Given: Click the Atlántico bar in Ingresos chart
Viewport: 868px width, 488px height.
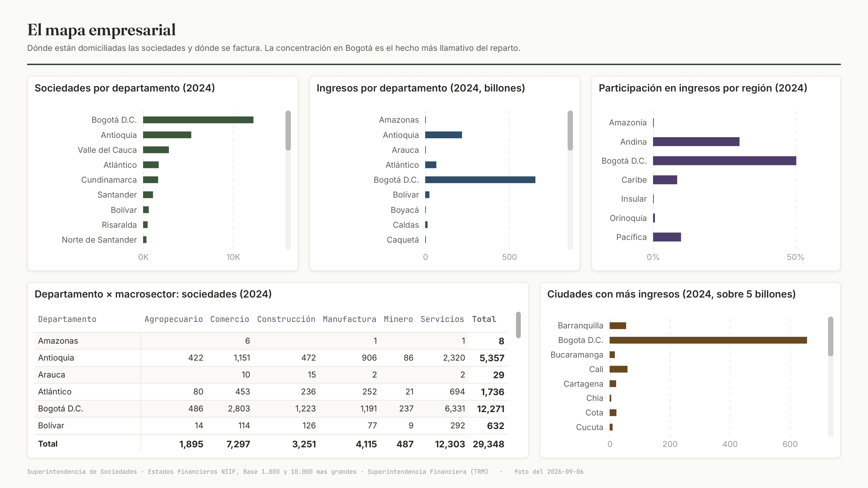Looking at the screenshot, I should coord(431,165).
